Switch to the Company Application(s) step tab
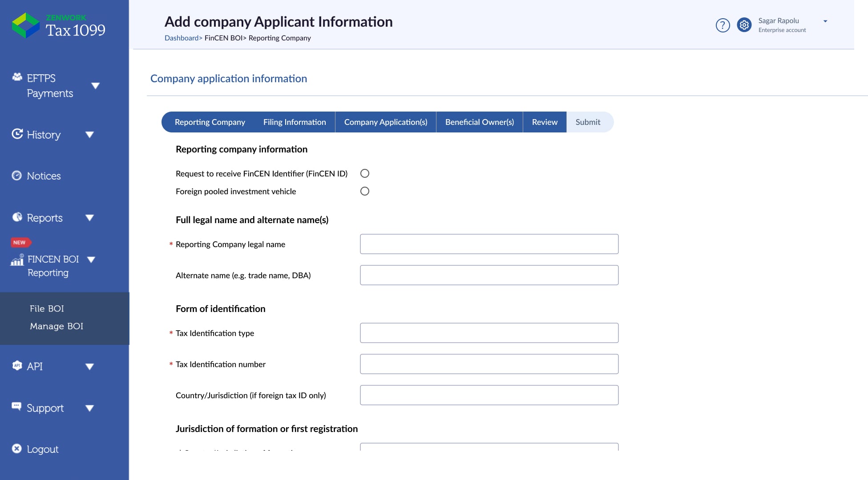868x480 pixels. point(386,122)
